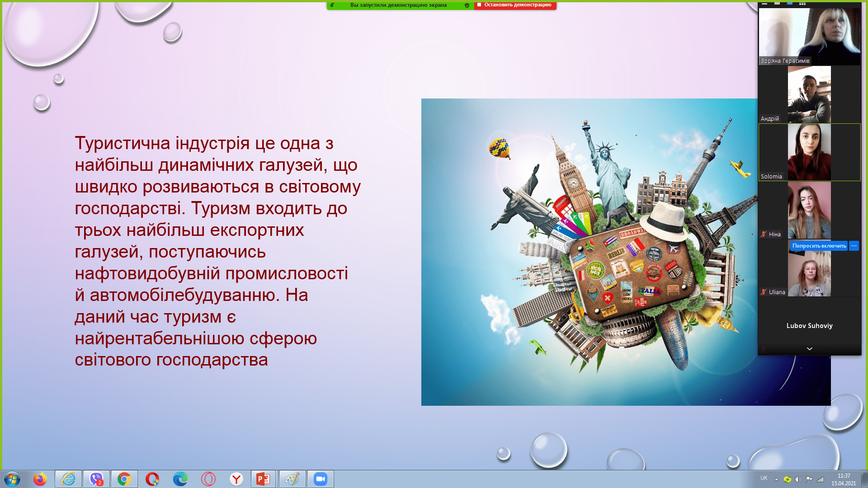Click the Попросить включить button on Uliana's tile
This screenshot has height=488, width=868.
(819, 246)
